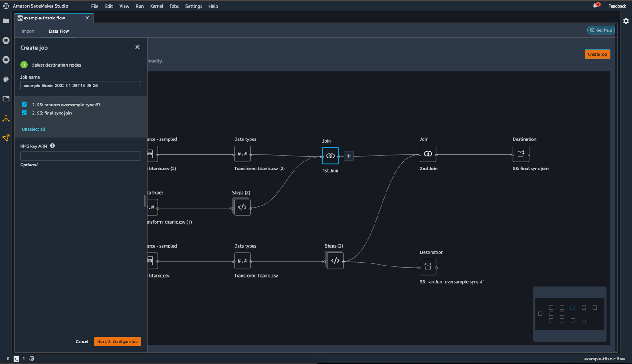Click the SageMaker Studio logo icon
The image size is (632, 364).
6,6
